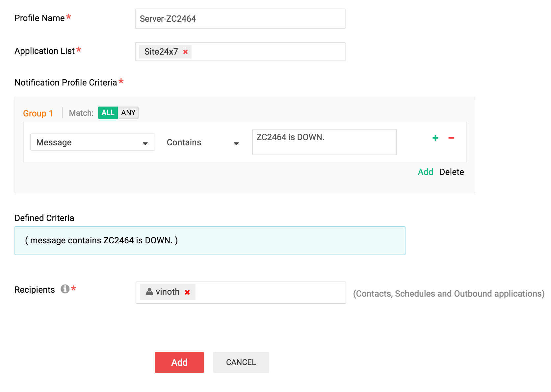This screenshot has width=551, height=392.
Task: Edit the 'ZC2464 is DOWN.' criteria value
Action: coord(325,142)
